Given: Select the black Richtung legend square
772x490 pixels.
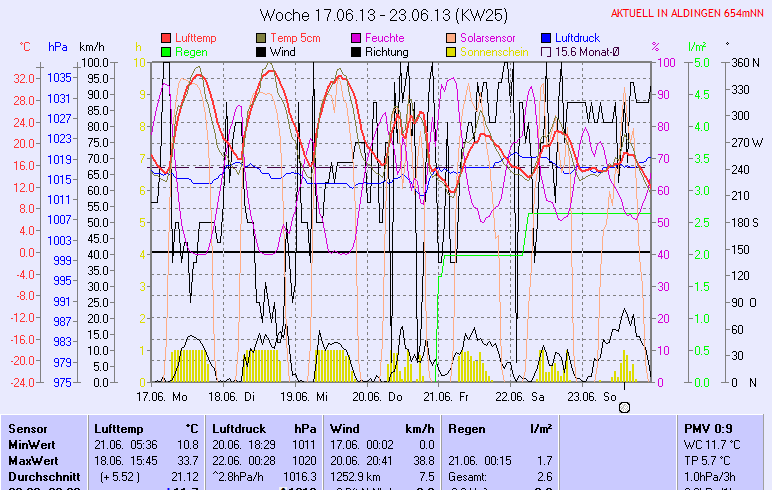Looking at the screenshot, I should coord(356,52).
